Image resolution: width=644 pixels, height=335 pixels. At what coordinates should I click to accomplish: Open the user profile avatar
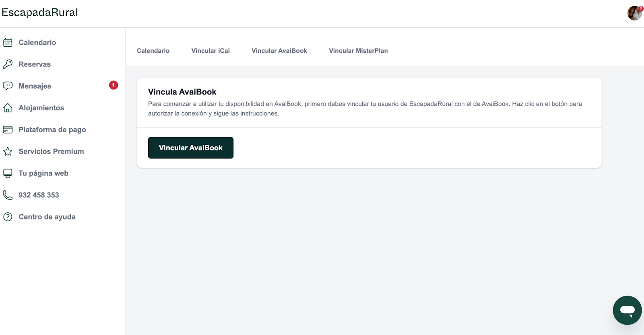click(635, 13)
